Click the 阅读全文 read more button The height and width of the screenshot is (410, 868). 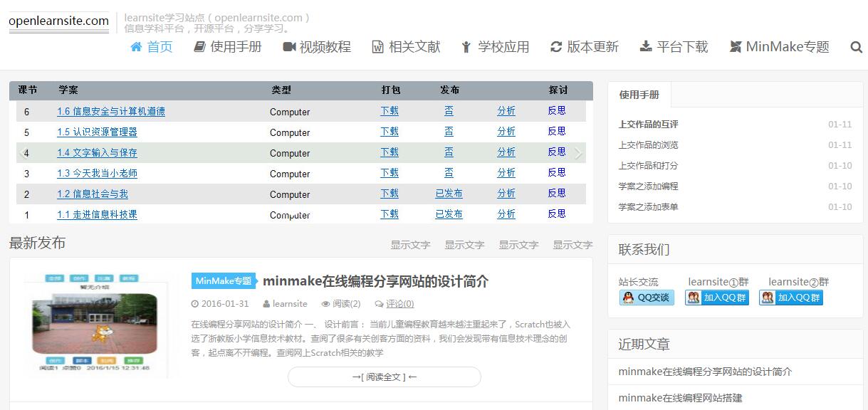coord(385,377)
